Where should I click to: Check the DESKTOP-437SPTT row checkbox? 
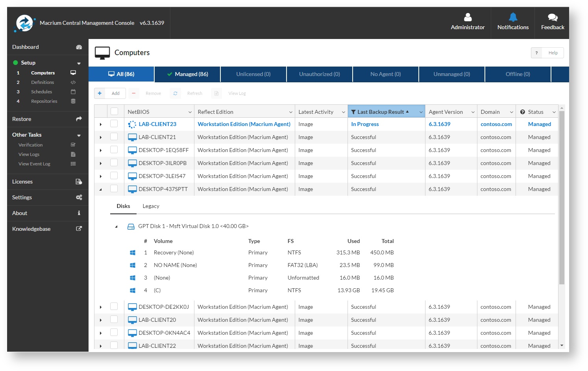click(x=114, y=189)
